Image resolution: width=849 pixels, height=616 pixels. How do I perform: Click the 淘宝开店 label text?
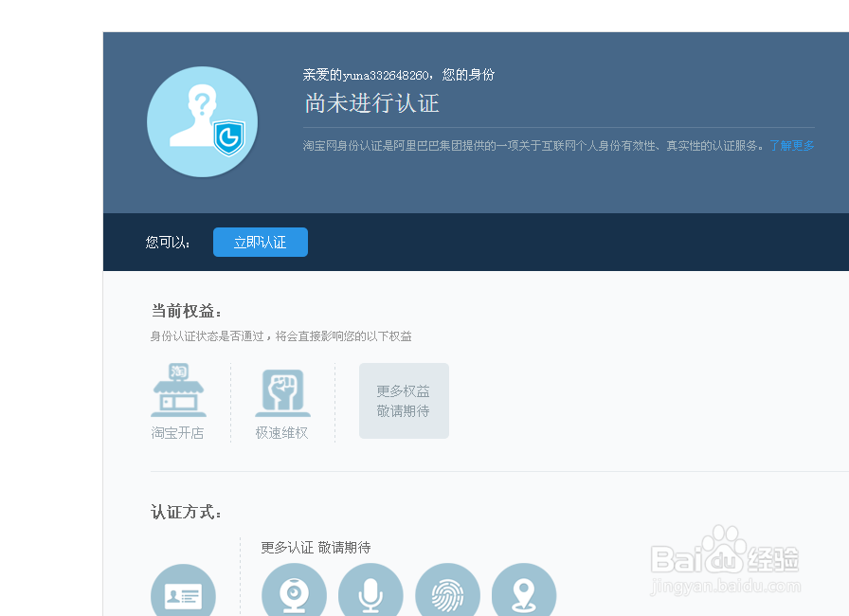pyautogui.click(x=177, y=433)
